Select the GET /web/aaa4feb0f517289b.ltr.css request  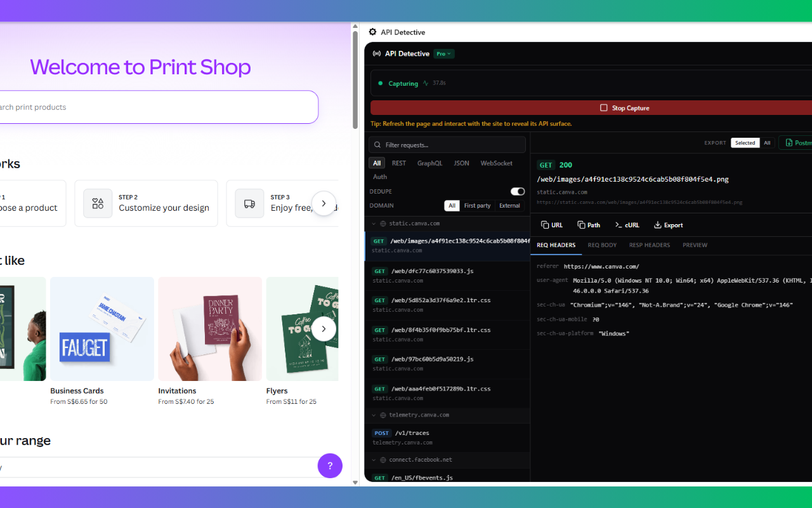click(447, 393)
